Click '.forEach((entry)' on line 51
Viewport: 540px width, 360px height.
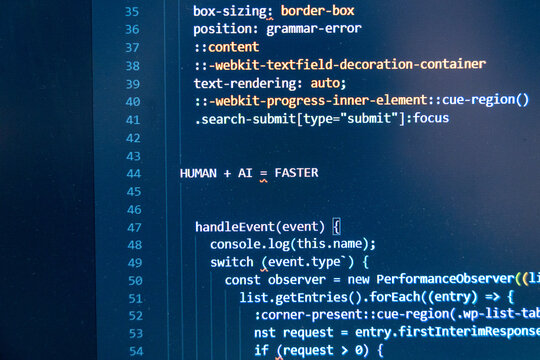coord(420,297)
